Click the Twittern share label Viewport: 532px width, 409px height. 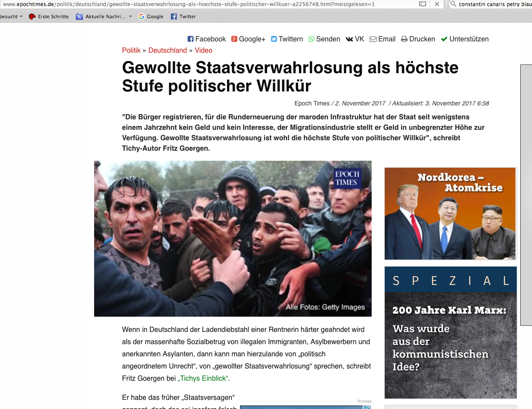click(291, 39)
